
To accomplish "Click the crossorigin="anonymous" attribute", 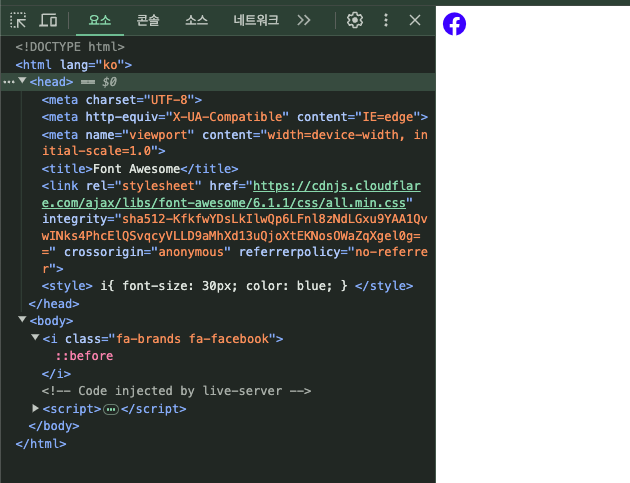I will 147,252.
